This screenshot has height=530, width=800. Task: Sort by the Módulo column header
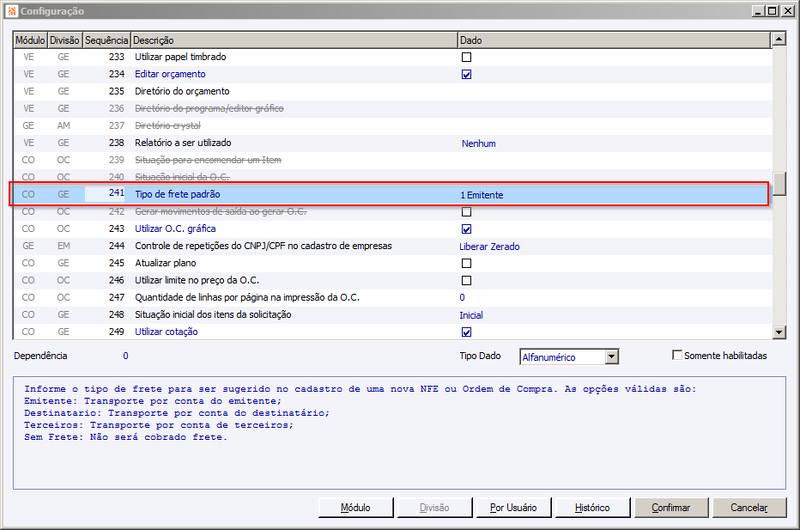30,40
